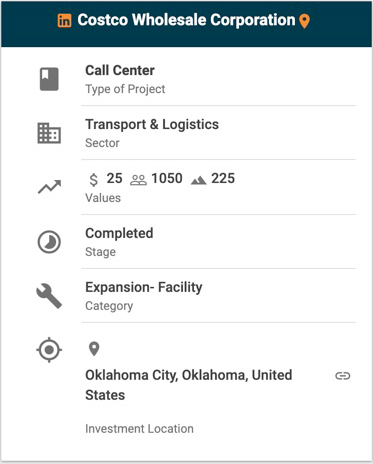Click the building icon for Sector
This screenshot has height=464, width=373.
point(49,133)
